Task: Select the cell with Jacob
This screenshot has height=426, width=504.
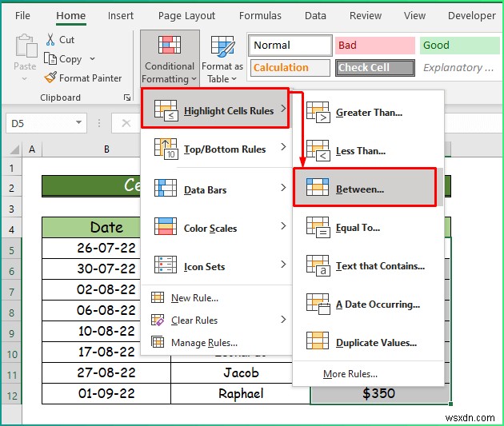Action: [x=232, y=372]
